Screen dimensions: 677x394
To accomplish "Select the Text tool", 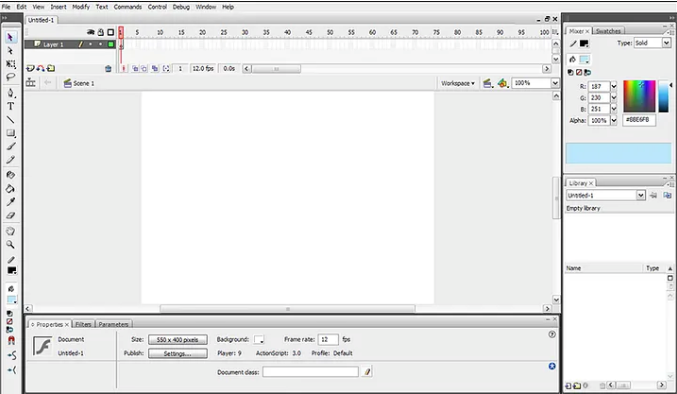I will point(10,106).
